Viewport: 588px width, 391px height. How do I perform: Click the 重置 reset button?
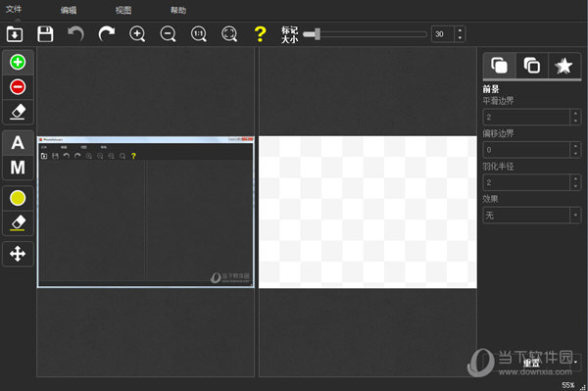[532, 363]
